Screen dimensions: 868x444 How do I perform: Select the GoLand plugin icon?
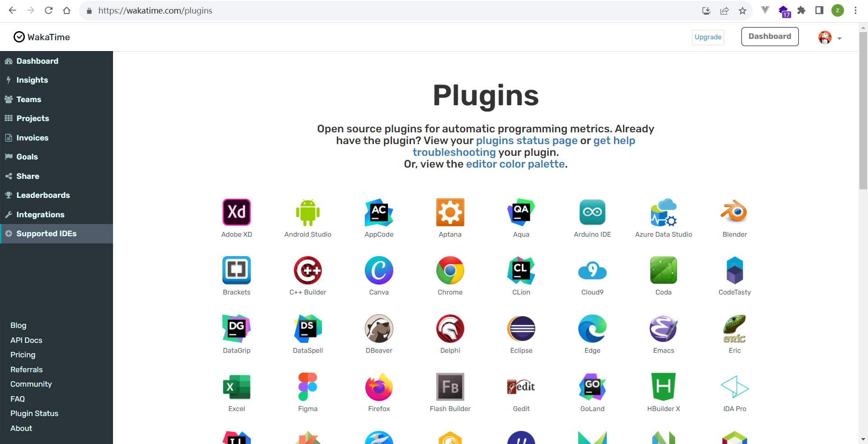click(x=592, y=387)
